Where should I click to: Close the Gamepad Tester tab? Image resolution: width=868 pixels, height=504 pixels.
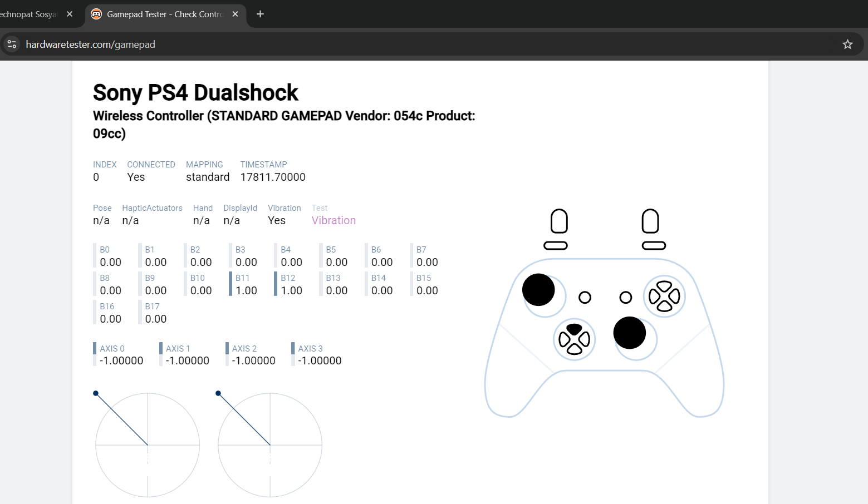point(236,14)
